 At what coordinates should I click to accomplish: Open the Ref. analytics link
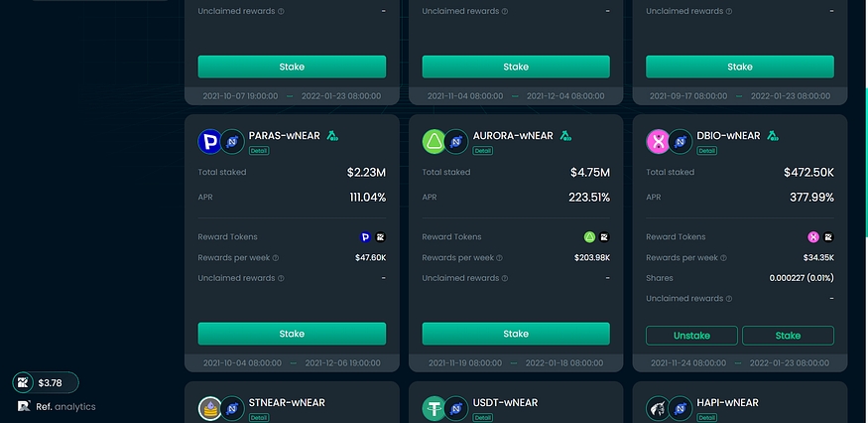tap(57, 406)
